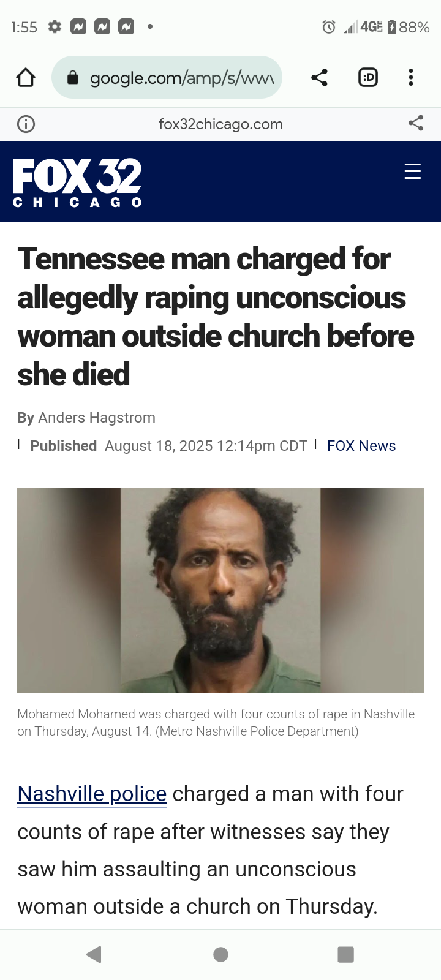Viewport: 441px width, 980px height.
Task: Tap the article headline text
Action: (x=216, y=316)
